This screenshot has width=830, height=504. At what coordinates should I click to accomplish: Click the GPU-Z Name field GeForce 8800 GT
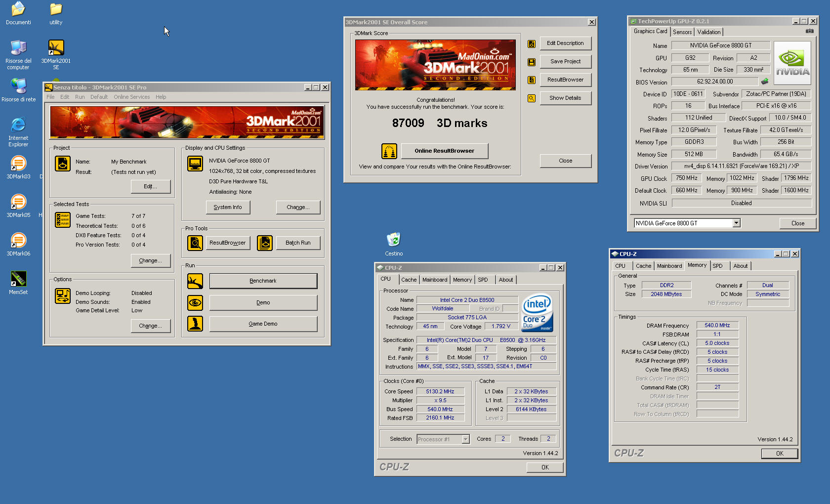pos(721,45)
